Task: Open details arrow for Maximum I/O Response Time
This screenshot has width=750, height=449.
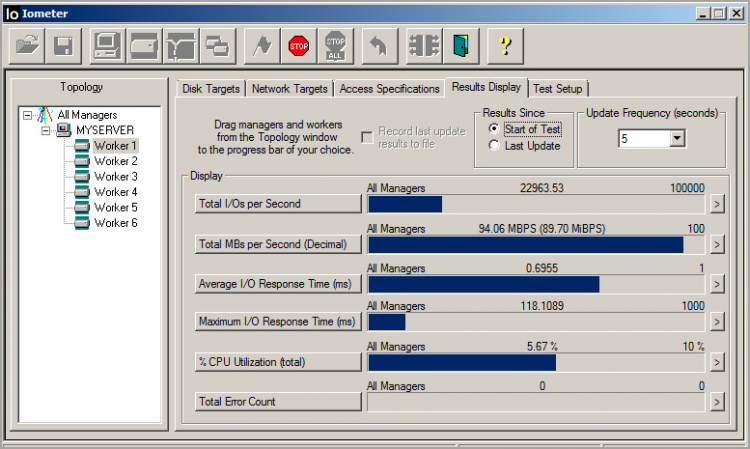Action: pyautogui.click(x=717, y=322)
